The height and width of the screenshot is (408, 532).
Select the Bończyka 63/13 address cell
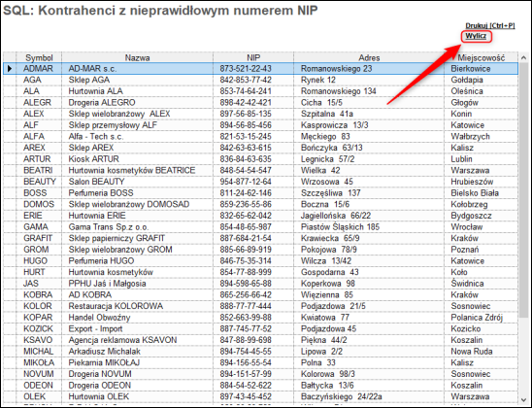point(369,148)
